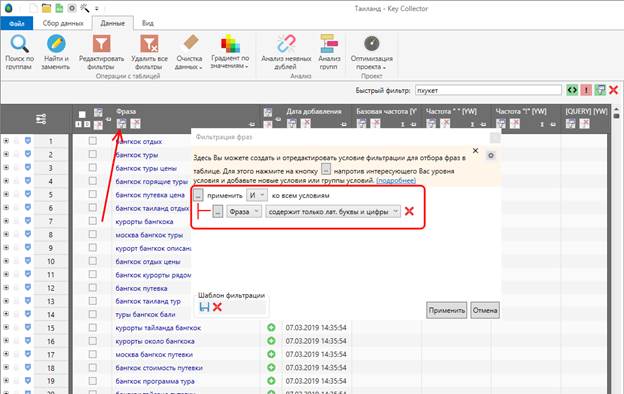
Task: Click the save project icon in title bar
Action: coord(59,8)
